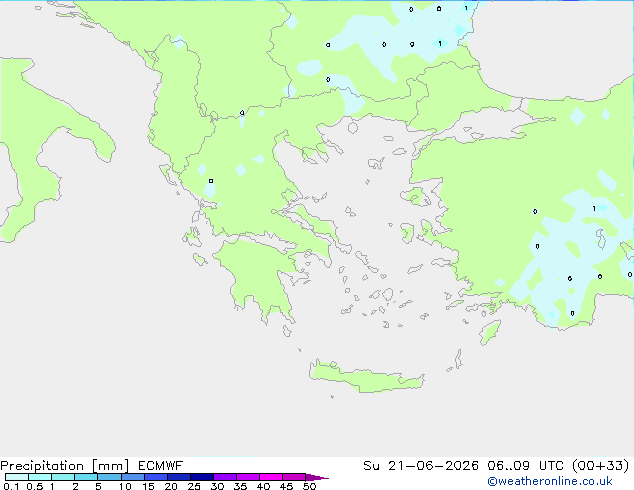This screenshot has width=634, height=490.
Task: Click the legend tick label '40'
Action: (x=263, y=486)
